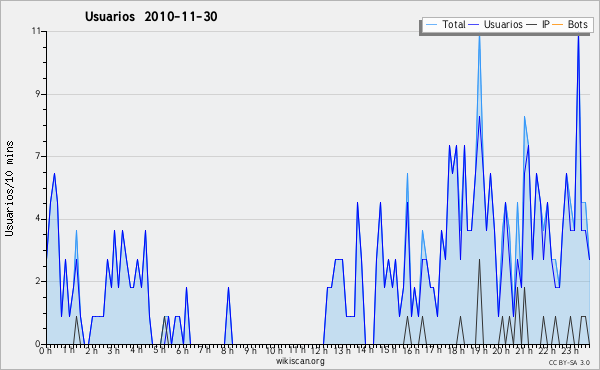Screen dimensions: 600x370
Task: Click the x-axis label '3 h'
Action: click(x=113, y=350)
